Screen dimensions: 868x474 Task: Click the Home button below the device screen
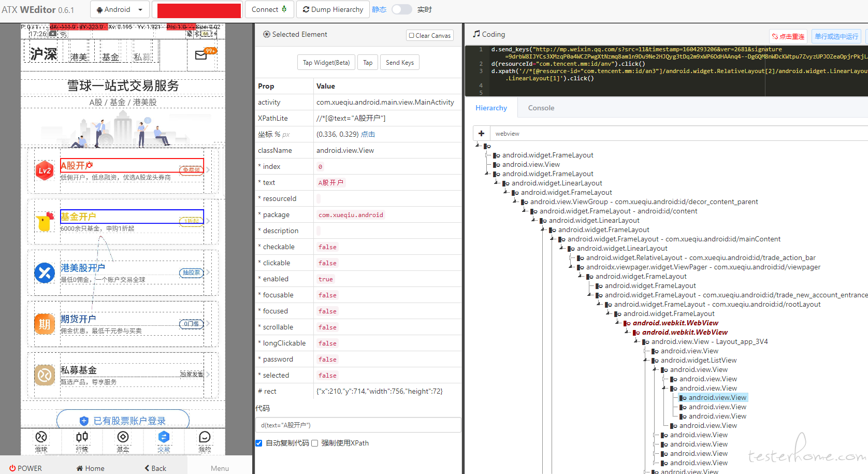[x=90, y=468]
